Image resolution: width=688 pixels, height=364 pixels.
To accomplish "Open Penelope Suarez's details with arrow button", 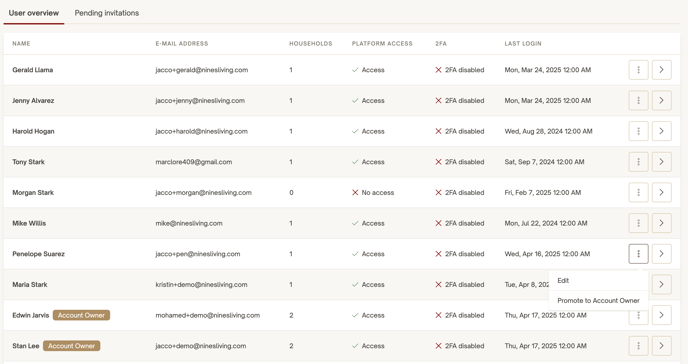I will point(661,254).
